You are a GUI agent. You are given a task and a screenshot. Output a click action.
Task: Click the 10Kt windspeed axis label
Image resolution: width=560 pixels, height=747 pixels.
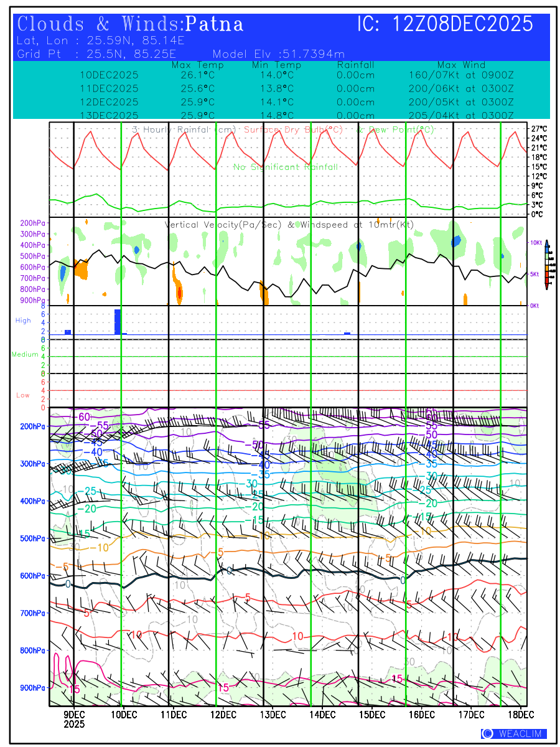tap(534, 242)
